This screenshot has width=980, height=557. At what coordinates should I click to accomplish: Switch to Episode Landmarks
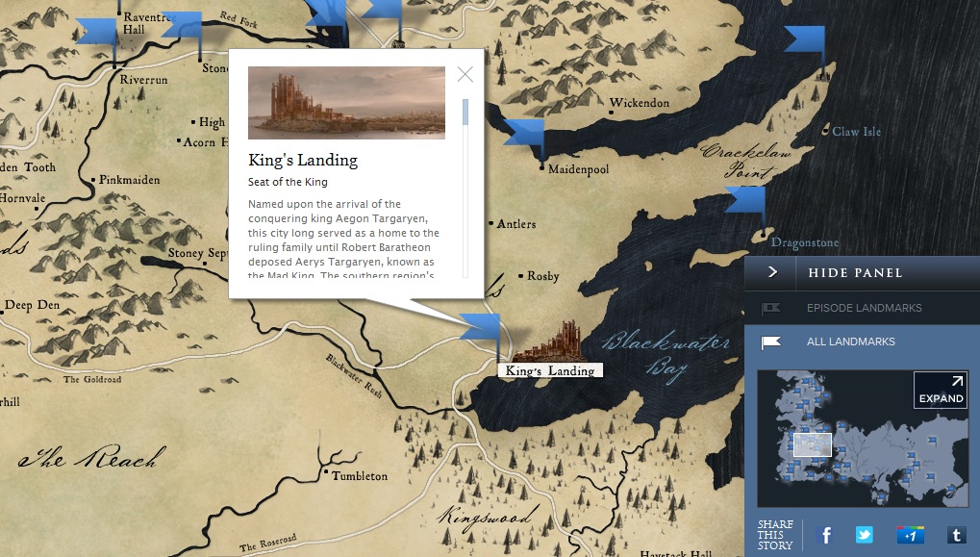(864, 308)
